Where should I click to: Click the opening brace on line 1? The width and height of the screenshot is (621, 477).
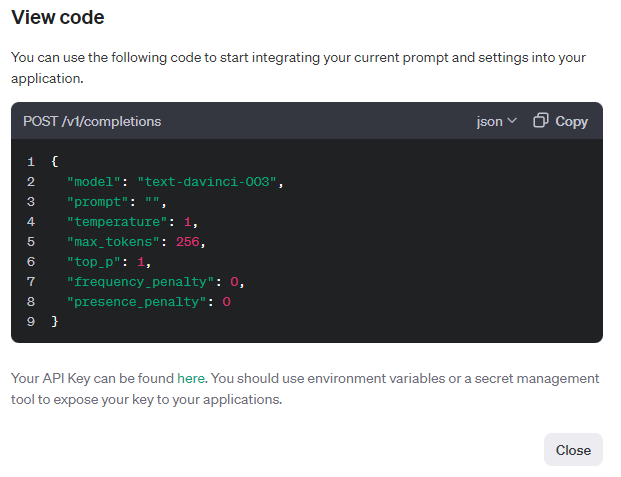[54, 161]
